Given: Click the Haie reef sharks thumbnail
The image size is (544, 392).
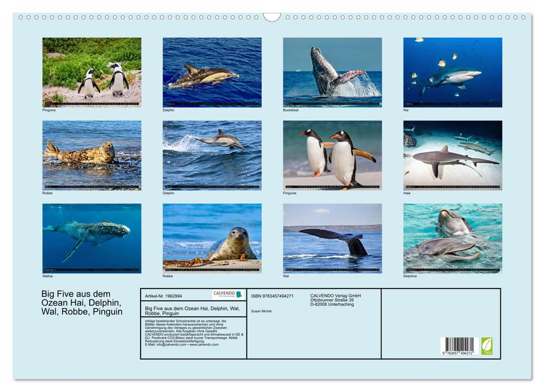Looking at the screenshot, I should click(x=453, y=155).
